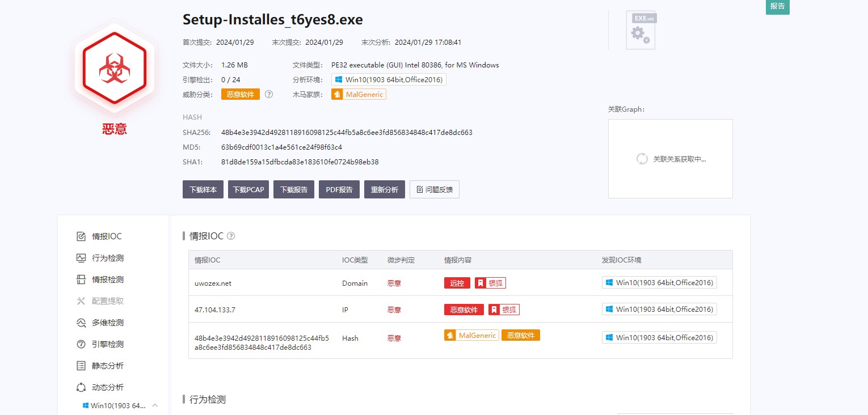Click the 行为检测 section heading
868x415 pixels.
coord(208,400)
